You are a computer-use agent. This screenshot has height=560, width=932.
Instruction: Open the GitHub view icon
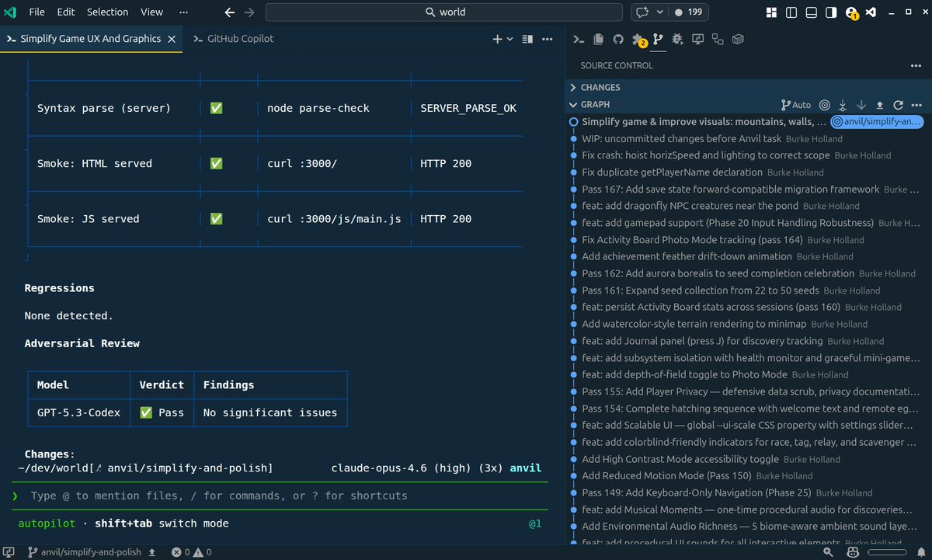pyautogui.click(x=618, y=39)
